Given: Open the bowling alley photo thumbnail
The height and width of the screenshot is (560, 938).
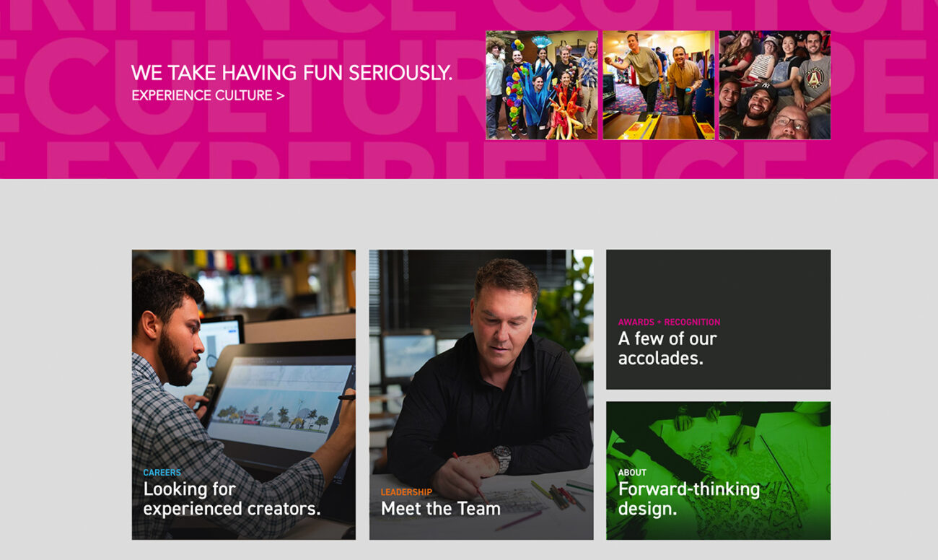Looking at the screenshot, I should coord(659,85).
